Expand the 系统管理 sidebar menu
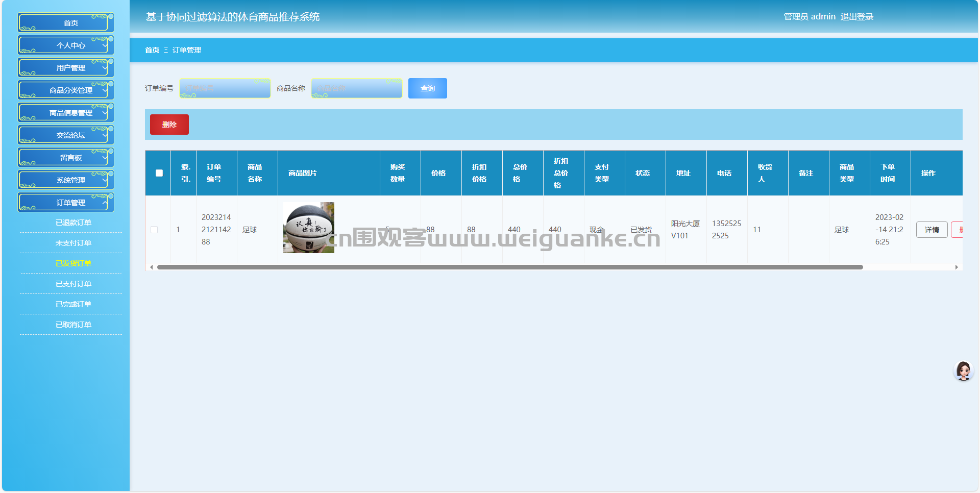 [66, 180]
